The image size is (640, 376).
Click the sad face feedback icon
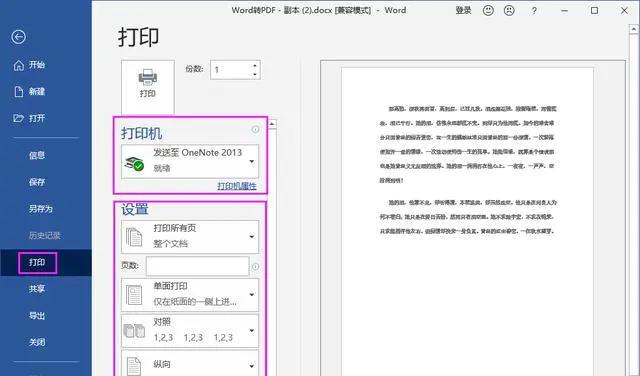(509, 11)
